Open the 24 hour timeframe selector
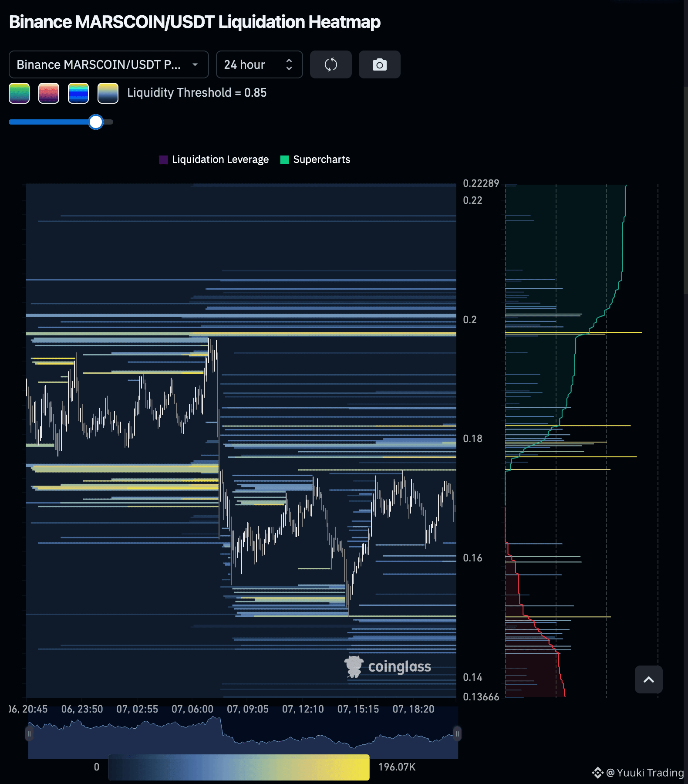688x784 pixels. point(259,64)
